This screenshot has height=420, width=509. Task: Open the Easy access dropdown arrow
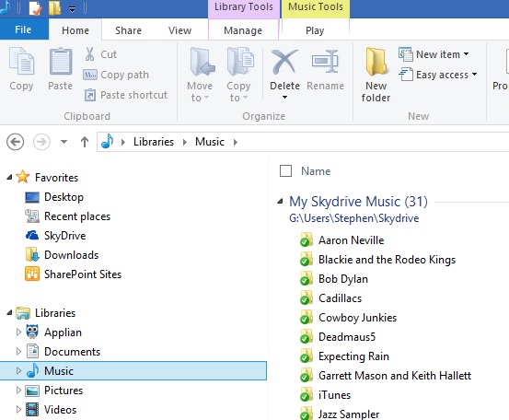474,75
